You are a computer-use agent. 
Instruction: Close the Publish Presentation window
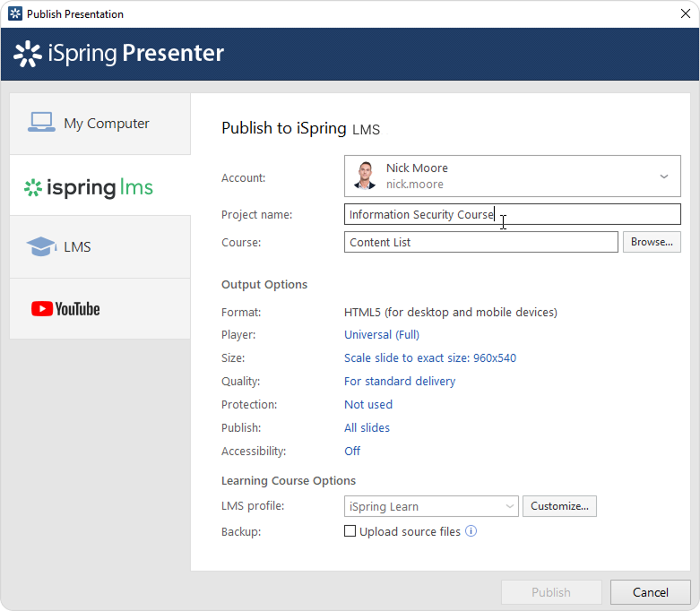pos(678,13)
